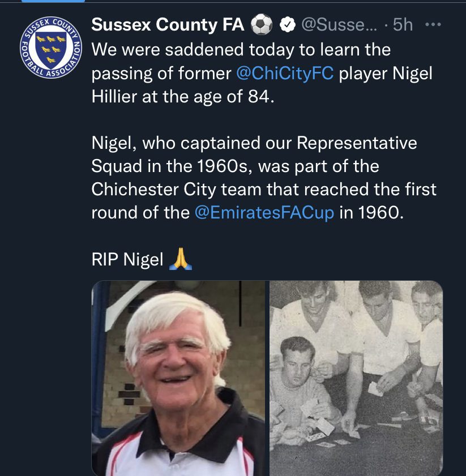Open the Sussex County FA profile avatar
The height and width of the screenshot is (476, 466).
pos(50,50)
